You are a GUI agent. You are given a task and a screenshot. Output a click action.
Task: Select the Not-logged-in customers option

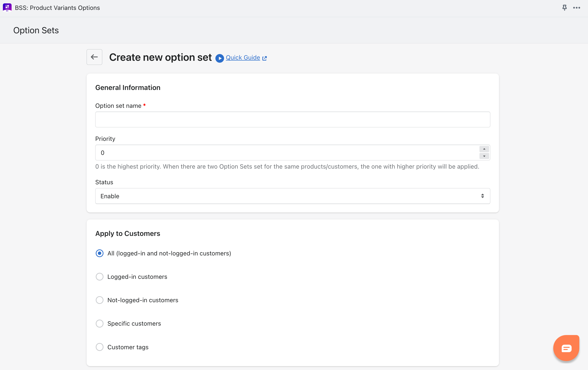click(99, 300)
